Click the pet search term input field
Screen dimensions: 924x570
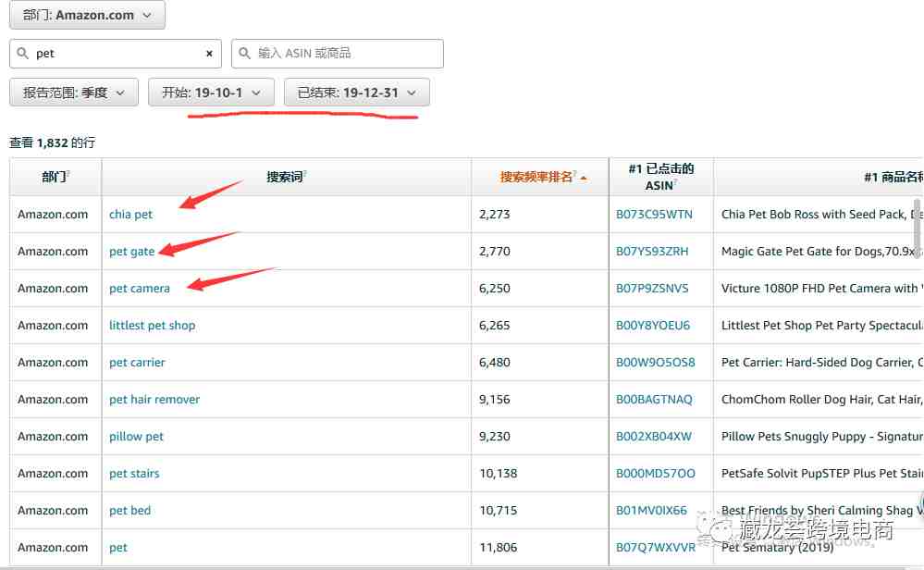(116, 54)
